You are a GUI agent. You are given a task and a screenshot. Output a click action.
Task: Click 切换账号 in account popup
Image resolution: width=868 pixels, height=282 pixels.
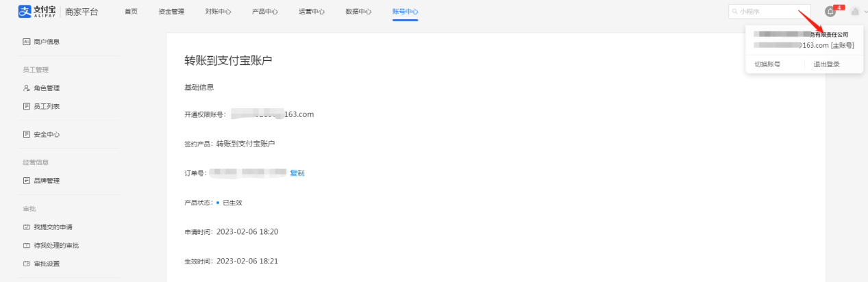(x=767, y=64)
